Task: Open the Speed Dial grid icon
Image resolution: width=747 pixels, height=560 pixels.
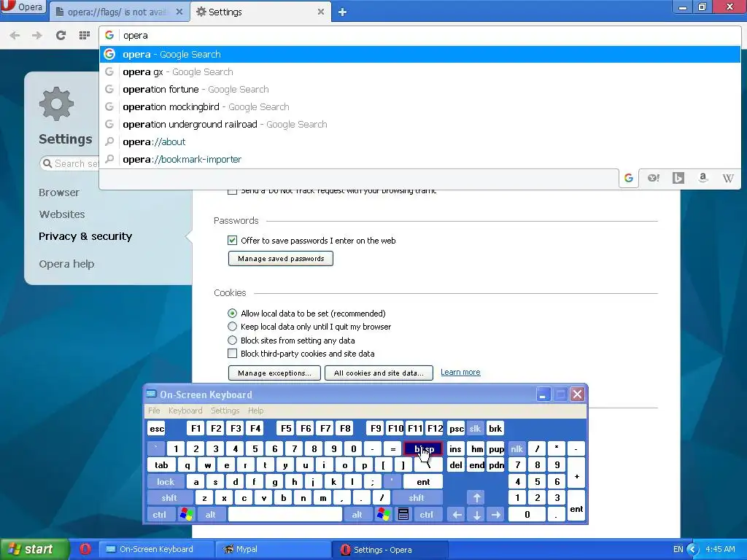Action: [x=85, y=35]
